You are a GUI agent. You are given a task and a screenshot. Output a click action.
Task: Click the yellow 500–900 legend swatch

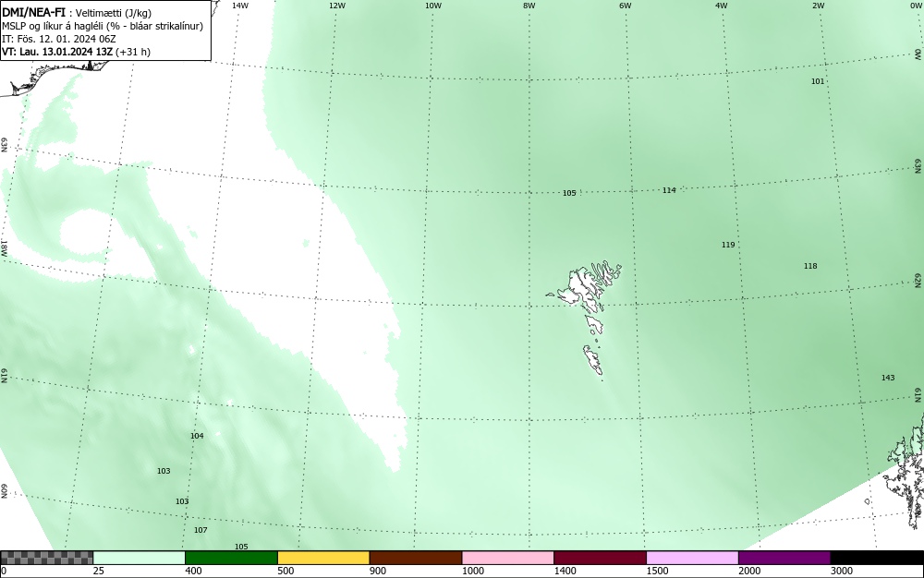(x=323, y=558)
